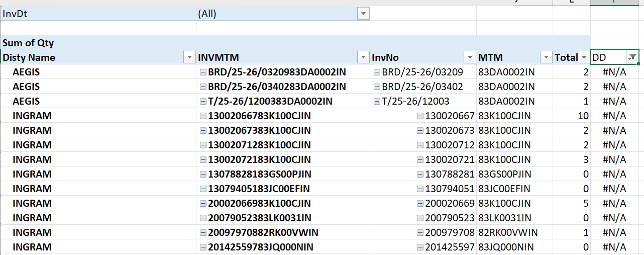Click the (All) value of InvDt filter
The height and width of the screenshot is (255, 644).
[x=207, y=14]
